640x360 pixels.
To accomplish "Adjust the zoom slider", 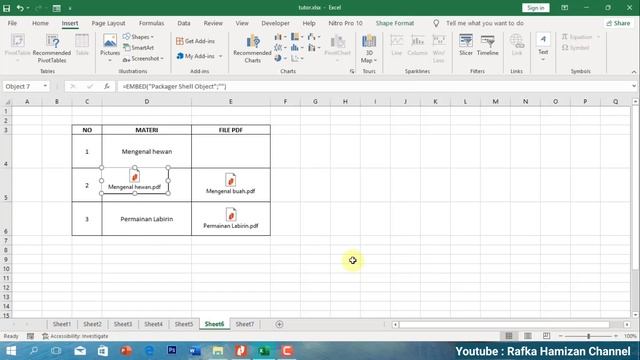I will click(x=588, y=336).
